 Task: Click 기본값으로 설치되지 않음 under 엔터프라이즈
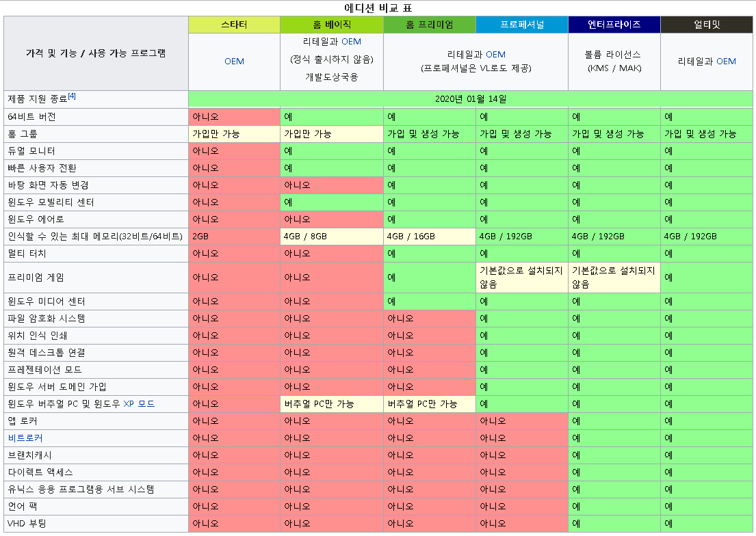click(614, 278)
